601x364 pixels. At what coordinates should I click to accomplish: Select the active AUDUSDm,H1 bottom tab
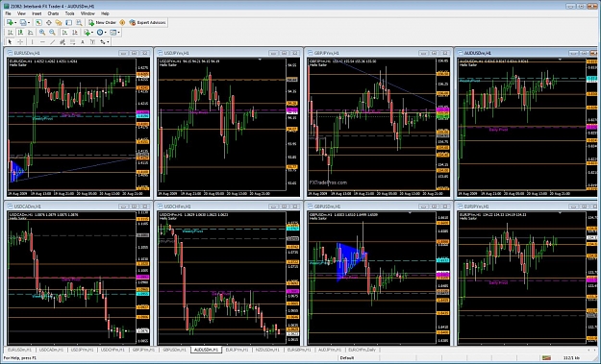(x=206, y=350)
